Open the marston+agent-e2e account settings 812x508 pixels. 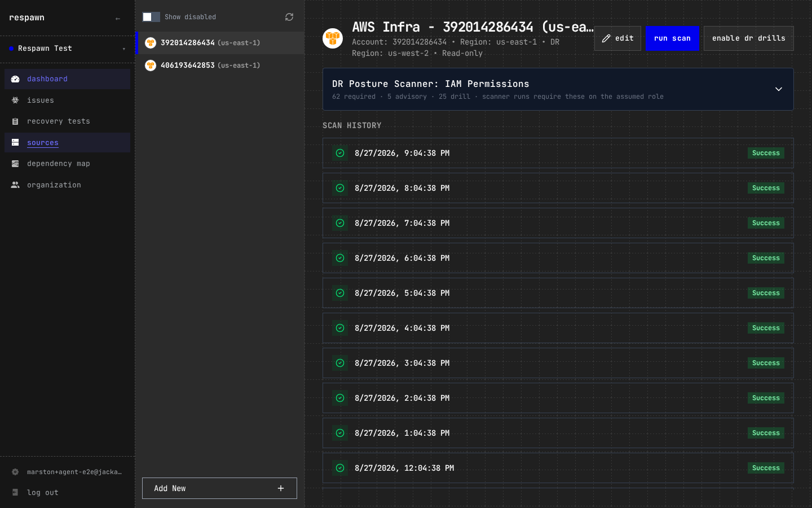coord(68,472)
